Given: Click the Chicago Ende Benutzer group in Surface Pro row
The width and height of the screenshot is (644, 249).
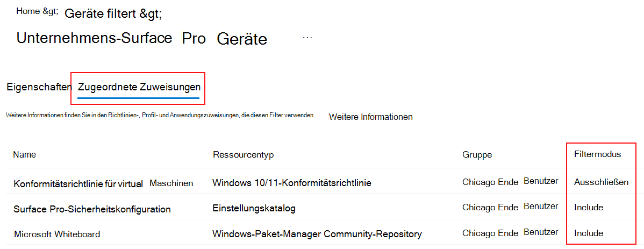Looking at the screenshot, I should click(x=510, y=207).
